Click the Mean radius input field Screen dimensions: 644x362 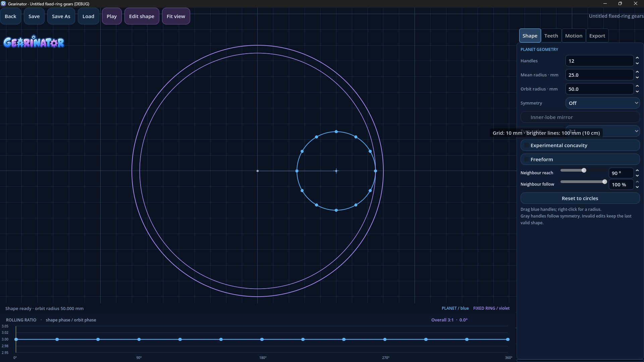[599, 75]
